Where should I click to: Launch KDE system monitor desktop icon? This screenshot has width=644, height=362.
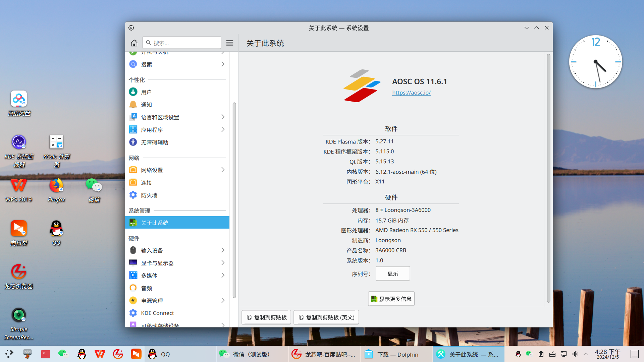(x=19, y=151)
